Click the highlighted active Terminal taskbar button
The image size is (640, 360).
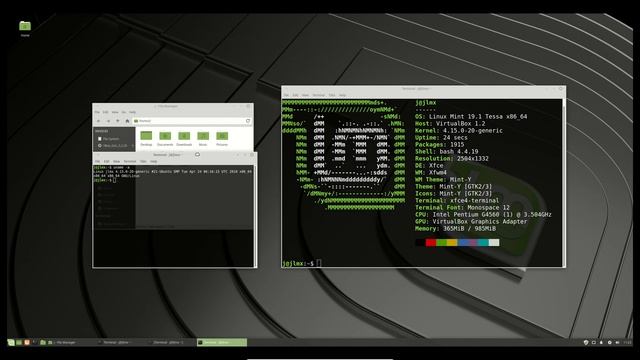pos(222,342)
